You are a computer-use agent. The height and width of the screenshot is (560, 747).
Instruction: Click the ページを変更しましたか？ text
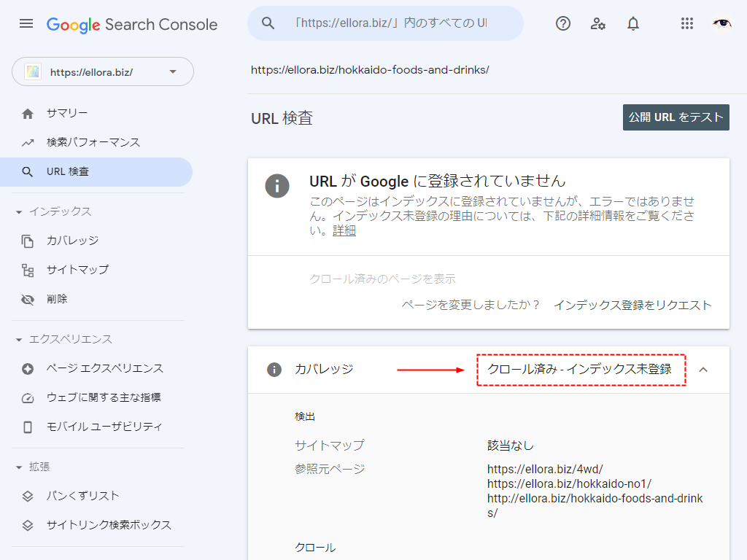[471, 306]
